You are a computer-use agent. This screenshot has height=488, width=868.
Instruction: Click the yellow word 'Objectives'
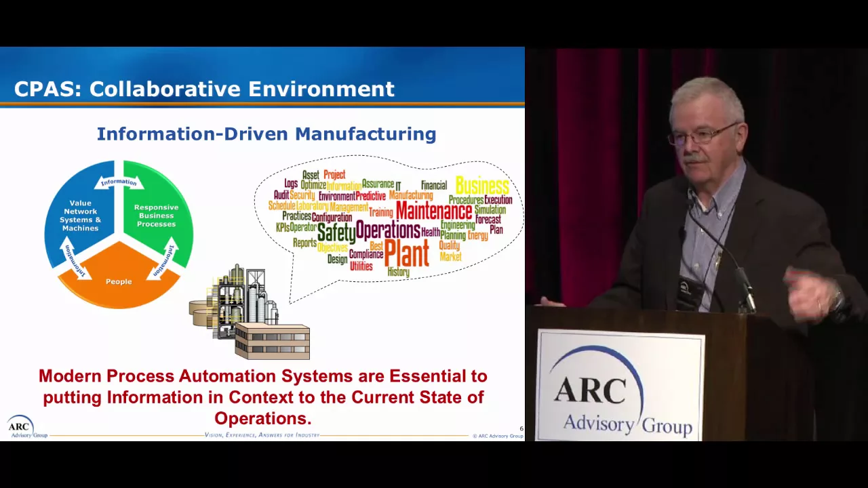click(x=332, y=247)
